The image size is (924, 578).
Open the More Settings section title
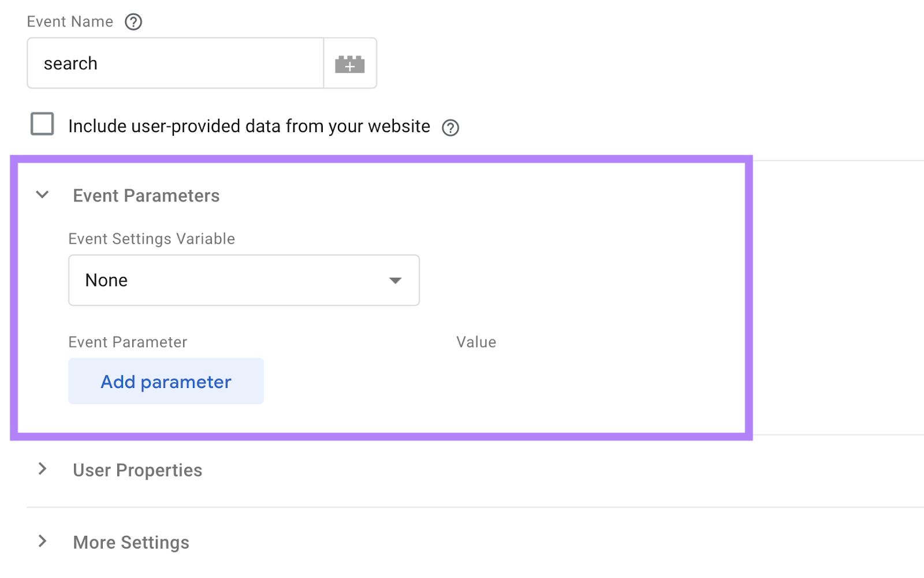coord(131,543)
